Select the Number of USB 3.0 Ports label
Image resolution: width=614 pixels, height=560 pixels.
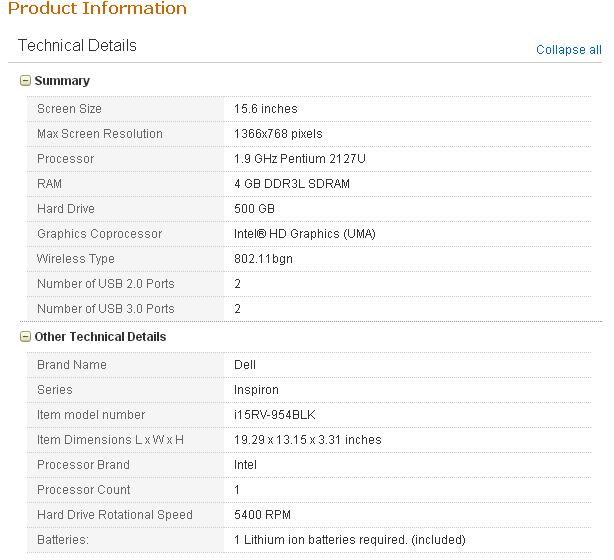click(106, 309)
